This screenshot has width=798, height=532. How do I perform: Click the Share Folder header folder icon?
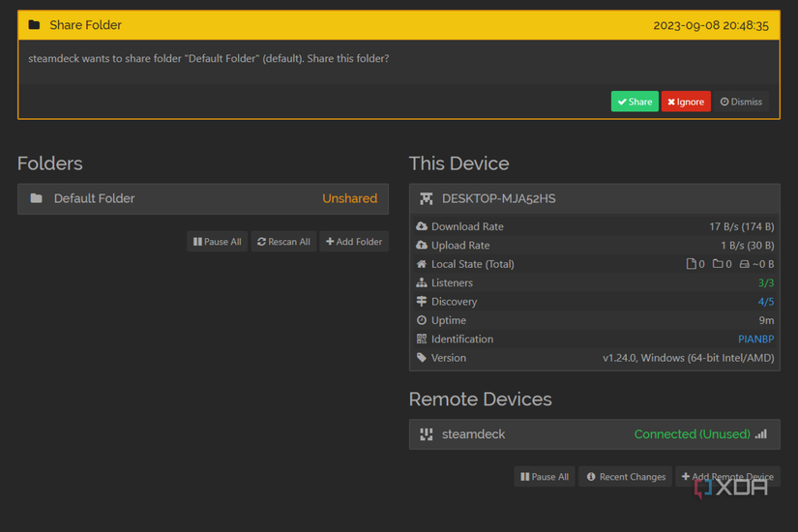click(34, 25)
